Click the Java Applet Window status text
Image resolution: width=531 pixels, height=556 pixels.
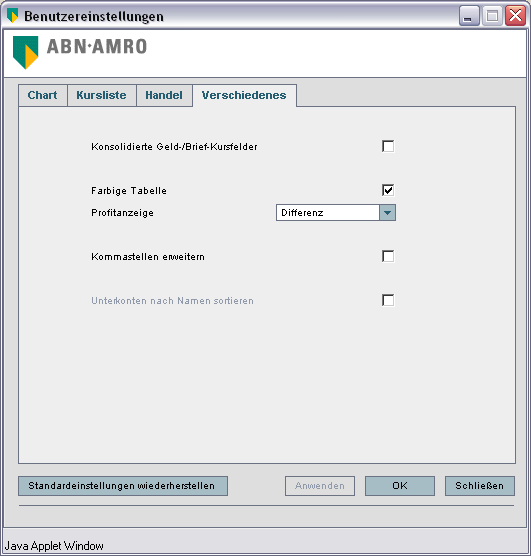point(54,546)
